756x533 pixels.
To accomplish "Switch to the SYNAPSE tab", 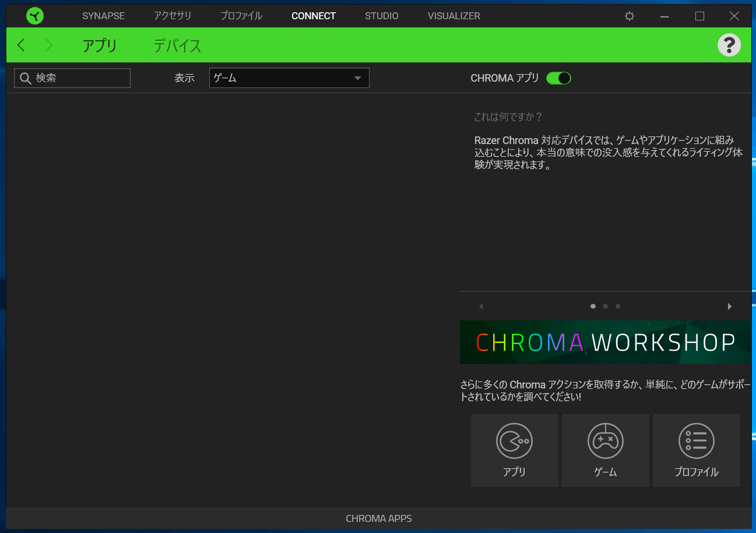I will (103, 16).
